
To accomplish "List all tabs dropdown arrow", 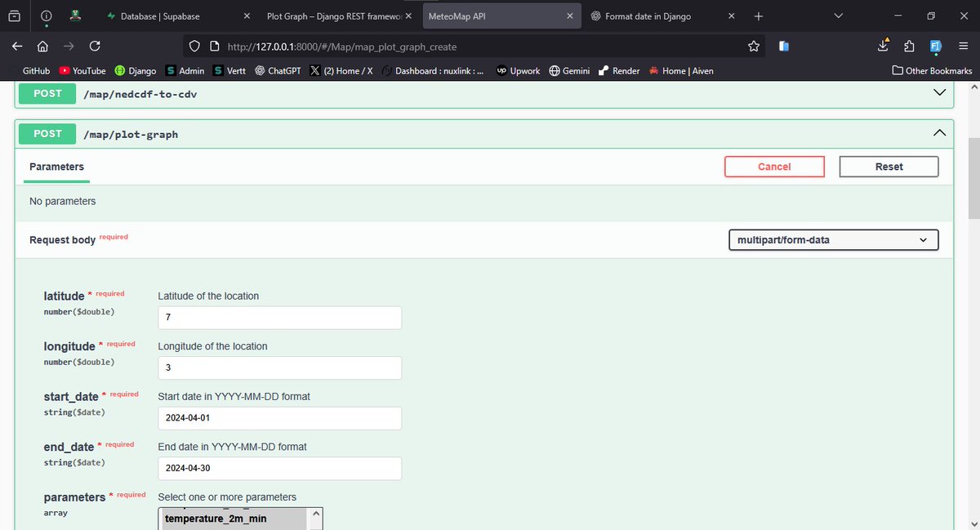I will 838,16.
